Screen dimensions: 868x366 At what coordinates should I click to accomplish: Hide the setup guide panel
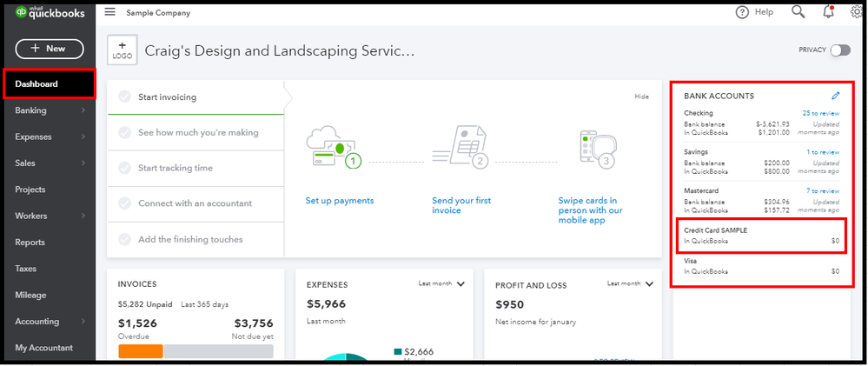tap(641, 96)
